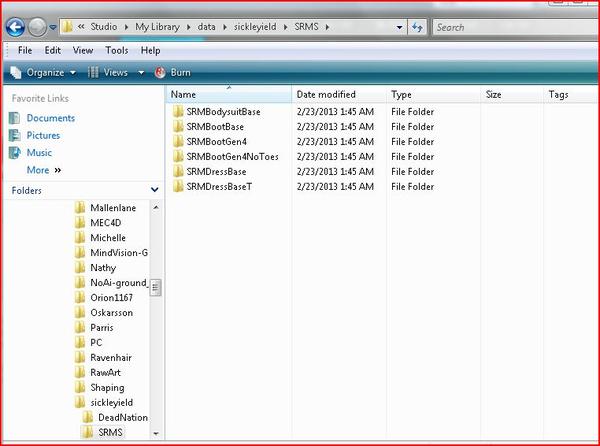Open the Organize toolbar dropdown
The width and height of the screenshot is (600, 446).
[43, 73]
